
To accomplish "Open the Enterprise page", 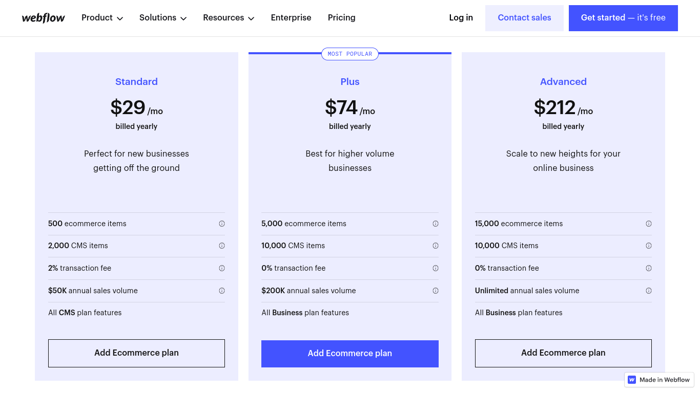I will [x=291, y=18].
